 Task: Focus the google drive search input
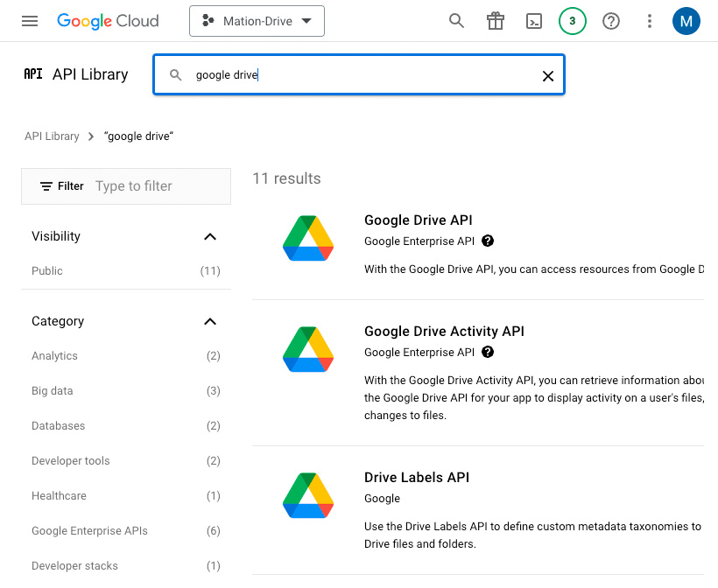tap(359, 74)
